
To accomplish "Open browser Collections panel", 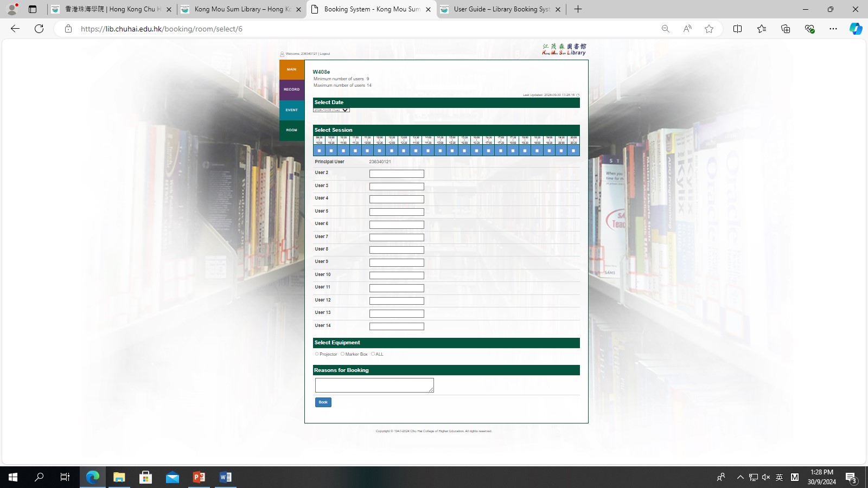I will pos(785,29).
